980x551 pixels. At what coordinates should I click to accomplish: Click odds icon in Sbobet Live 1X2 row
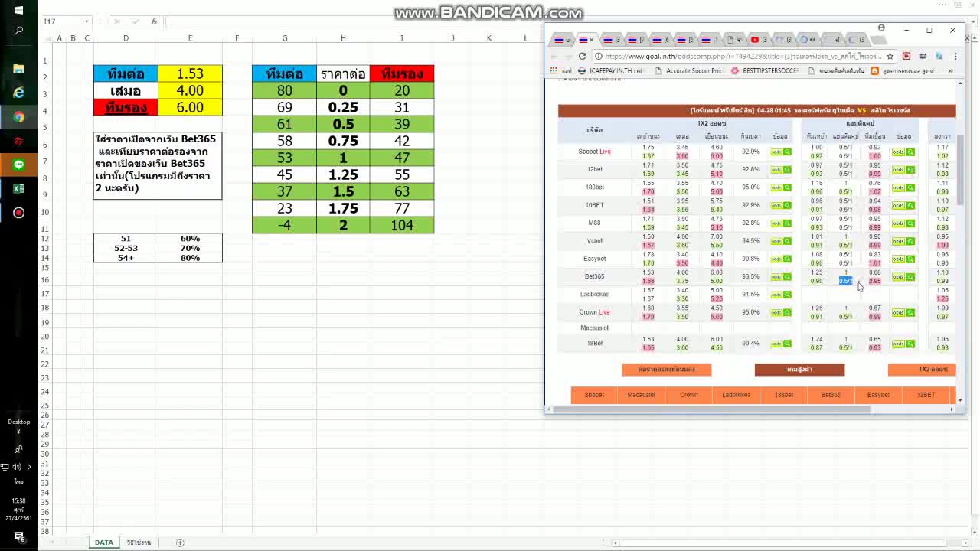[x=776, y=152]
